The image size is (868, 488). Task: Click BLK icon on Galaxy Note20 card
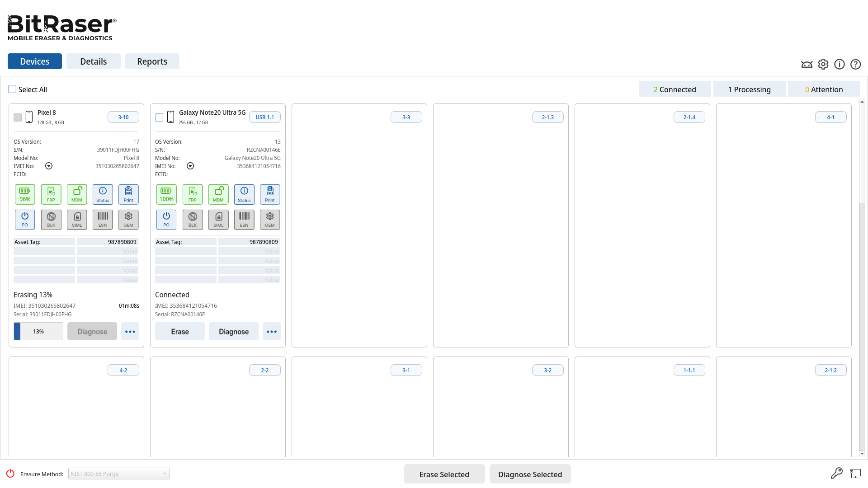(x=193, y=220)
